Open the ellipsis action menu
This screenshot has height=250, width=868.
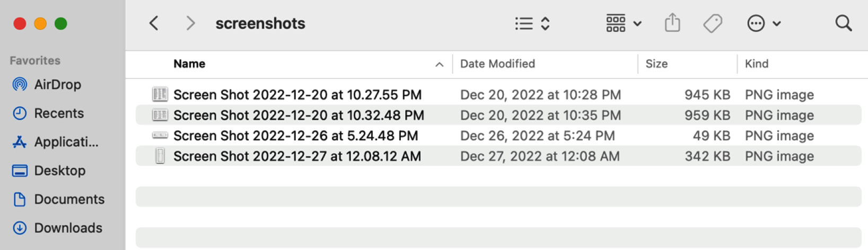[x=764, y=23]
